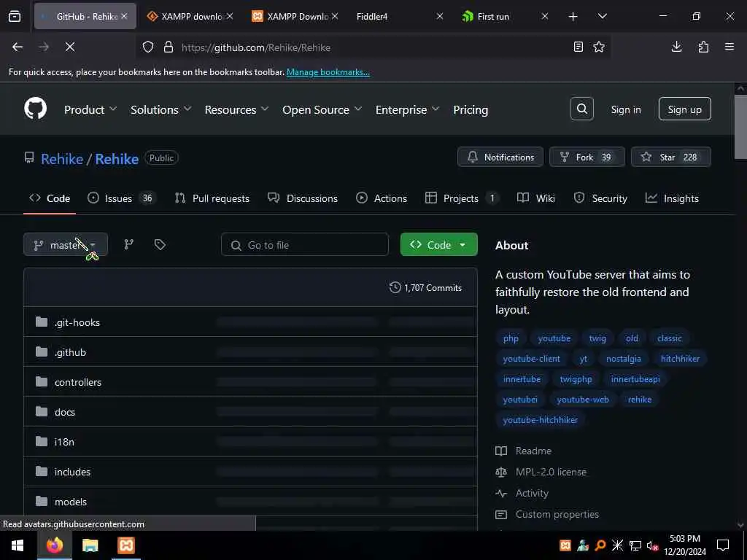View the 1,707 Commits history
This screenshot has height=560, width=747.
point(425,287)
